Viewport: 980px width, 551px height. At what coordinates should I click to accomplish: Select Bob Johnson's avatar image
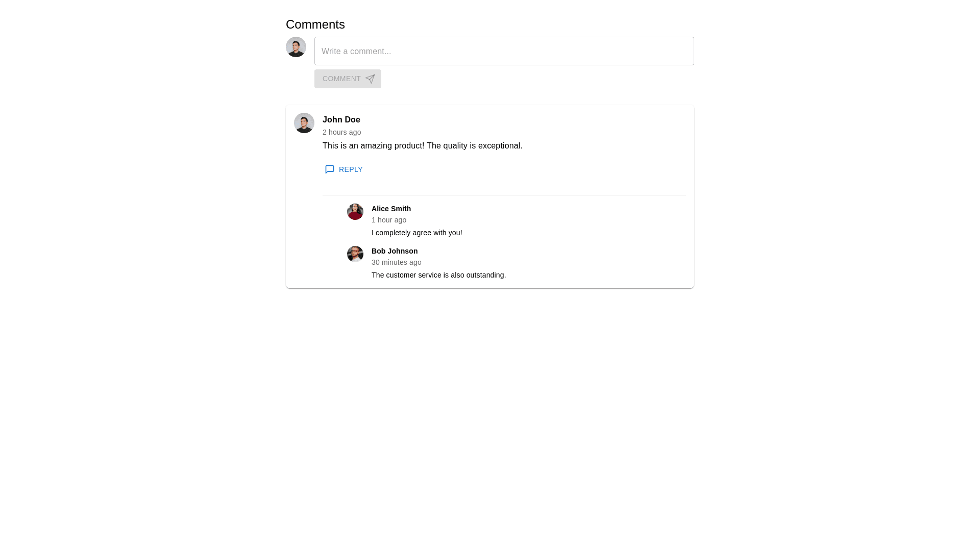pos(355,254)
